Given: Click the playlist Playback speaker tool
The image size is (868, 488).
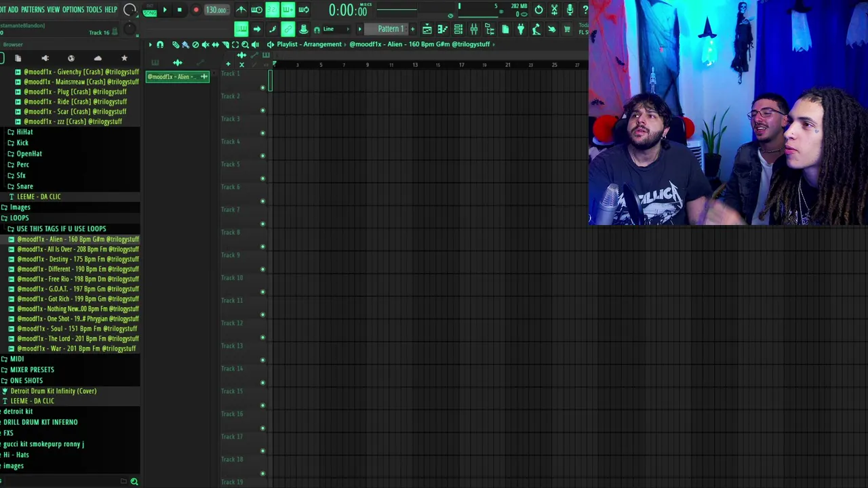Looking at the screenshot, I should pyautogui.click(x=255, y=45).
